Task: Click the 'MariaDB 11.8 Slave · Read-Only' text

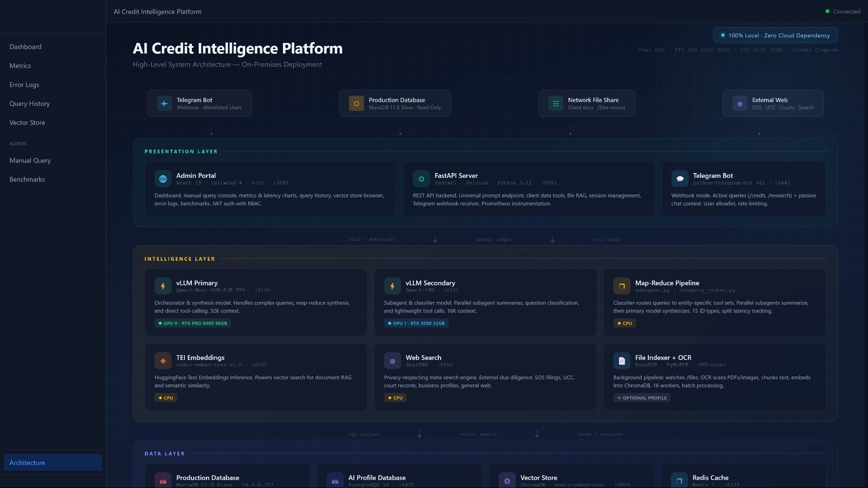Action: coord(405,108)
